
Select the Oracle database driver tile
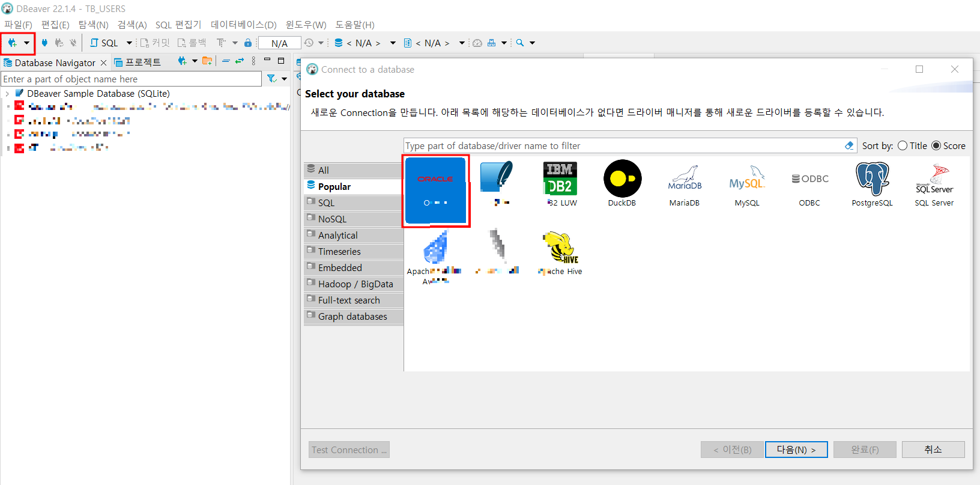[435, 191]
